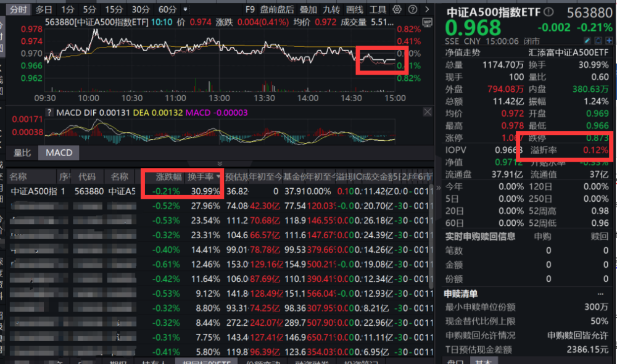The image size is (617, 364).
Task: Close the MACD indicator panel
Action: point(428,112)
